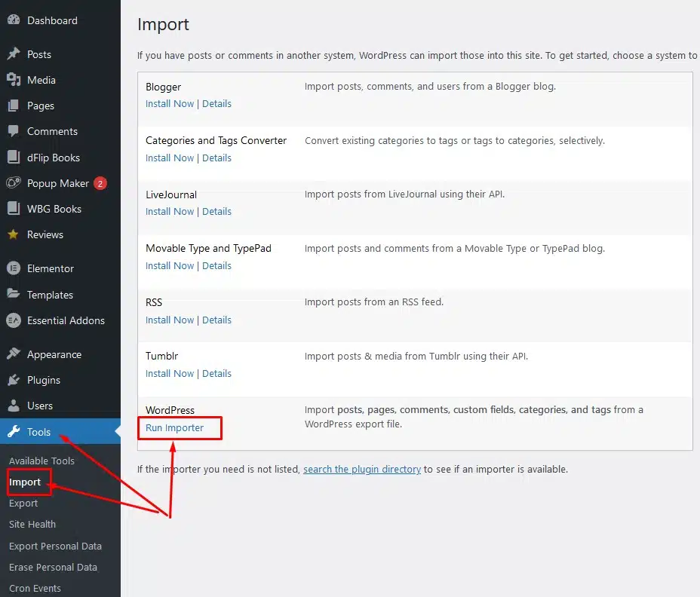Click the Popup Maker notification badge
The height and width of the screenshot is (597, 700).
pyautogui.click(x=100, y=183)
